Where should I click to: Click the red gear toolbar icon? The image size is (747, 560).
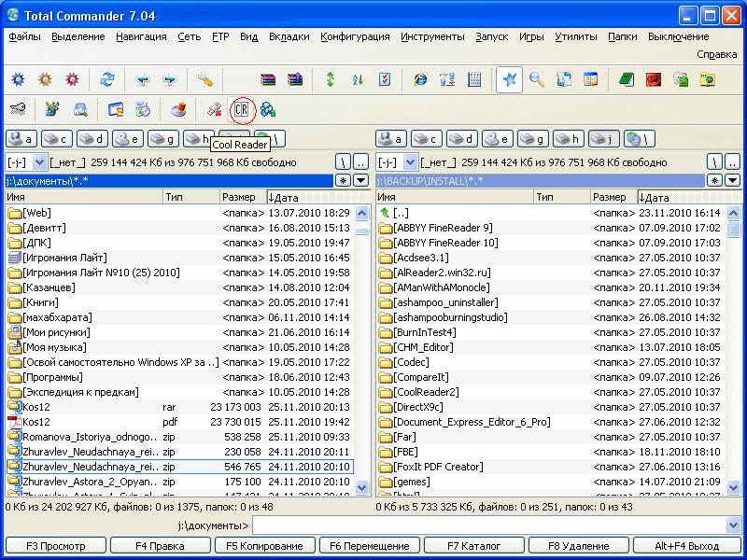[x=73, y=79]
